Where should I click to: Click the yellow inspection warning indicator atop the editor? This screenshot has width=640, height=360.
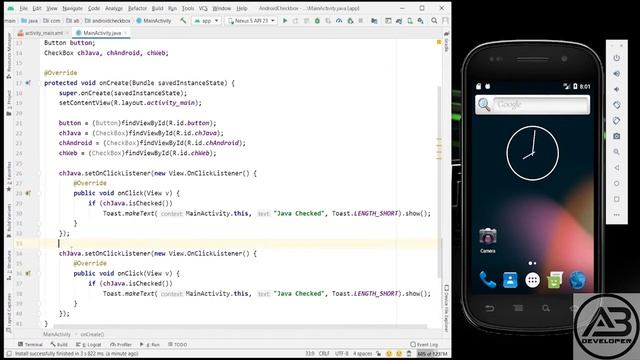click(439, 42)
